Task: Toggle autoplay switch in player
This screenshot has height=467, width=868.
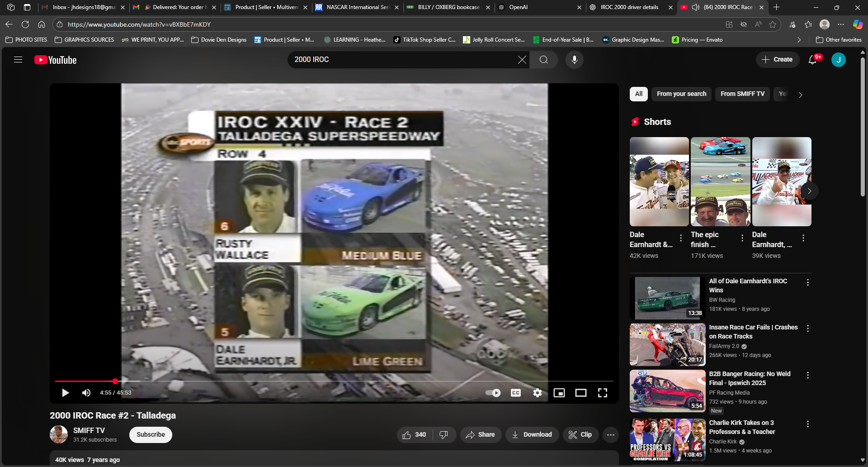Action: point(493,393)
